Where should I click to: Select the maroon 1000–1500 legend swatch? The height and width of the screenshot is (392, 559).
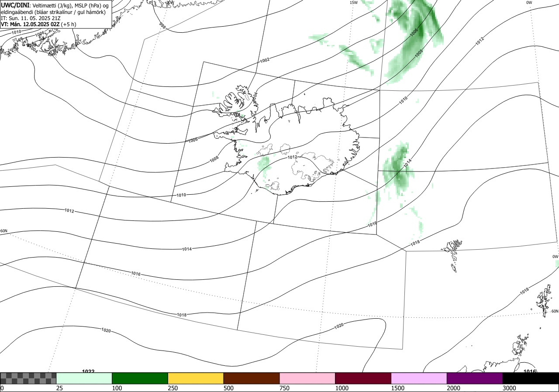click(x=363, y=378)
